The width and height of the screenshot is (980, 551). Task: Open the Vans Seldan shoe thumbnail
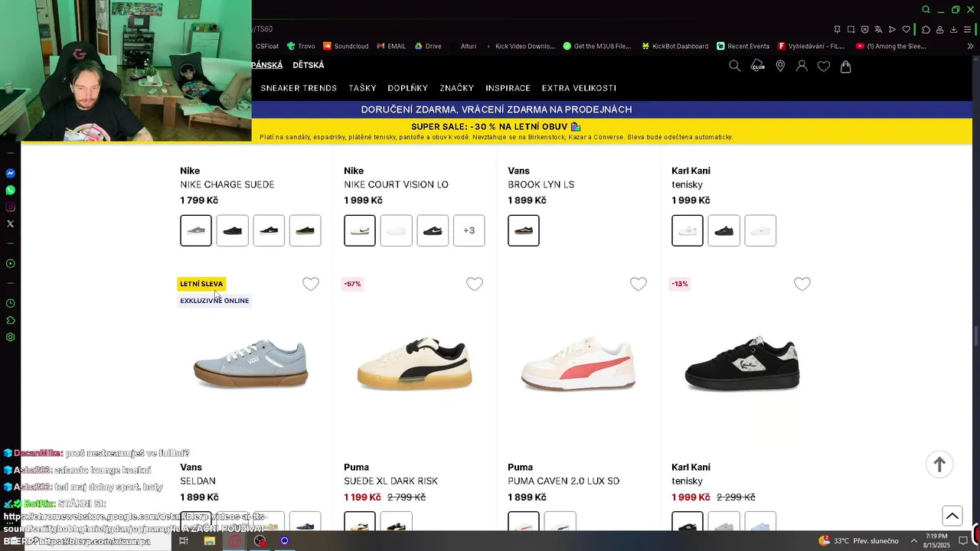coord(250,365)
